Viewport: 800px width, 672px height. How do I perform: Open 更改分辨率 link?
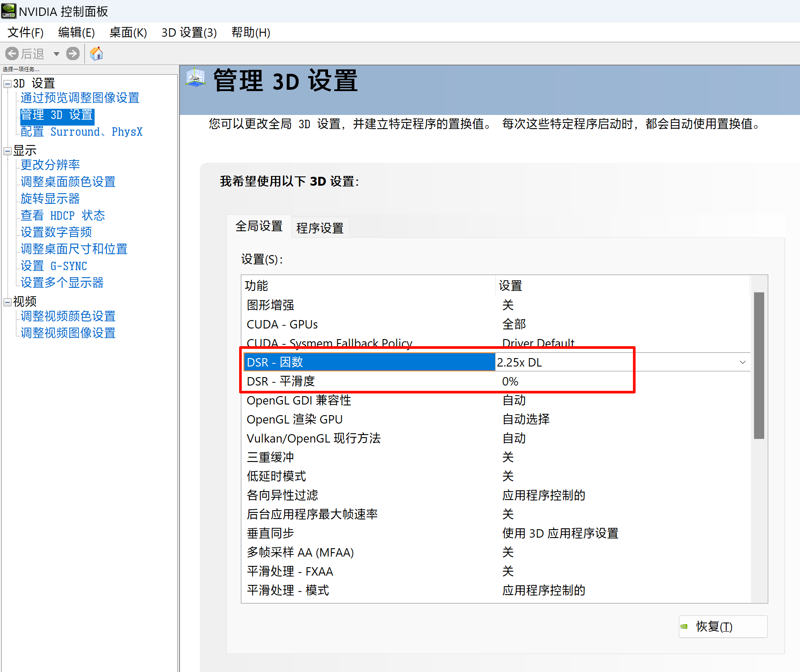(50, 165)
